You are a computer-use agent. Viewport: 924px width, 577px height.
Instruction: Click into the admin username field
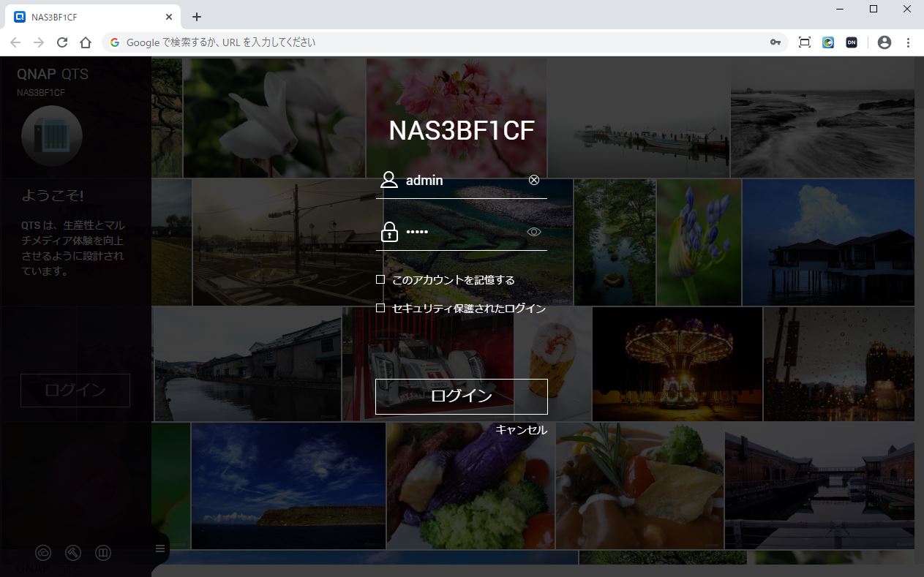[x=462, y=181]
